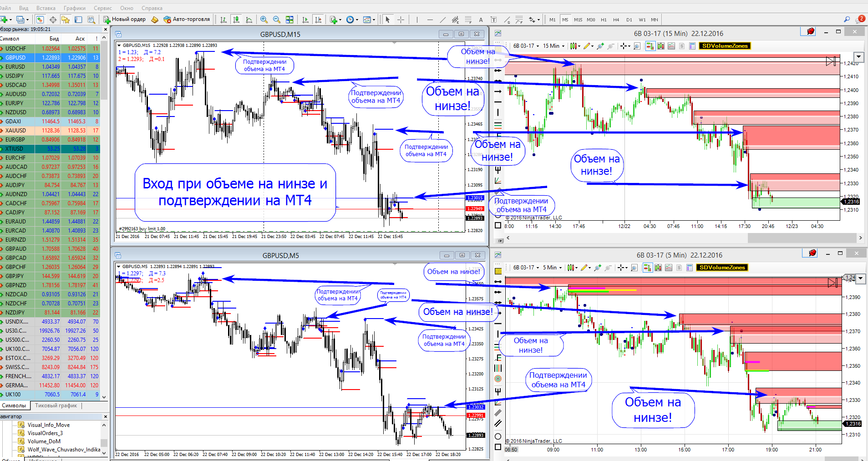The image size is (868, 461).
Task: Expand the MT4 periods clock dropdown
Action: 357,20
